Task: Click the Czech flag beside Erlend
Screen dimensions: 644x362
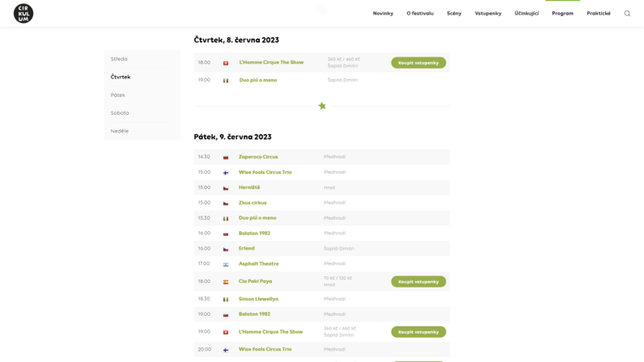Action: click(226, 249)
